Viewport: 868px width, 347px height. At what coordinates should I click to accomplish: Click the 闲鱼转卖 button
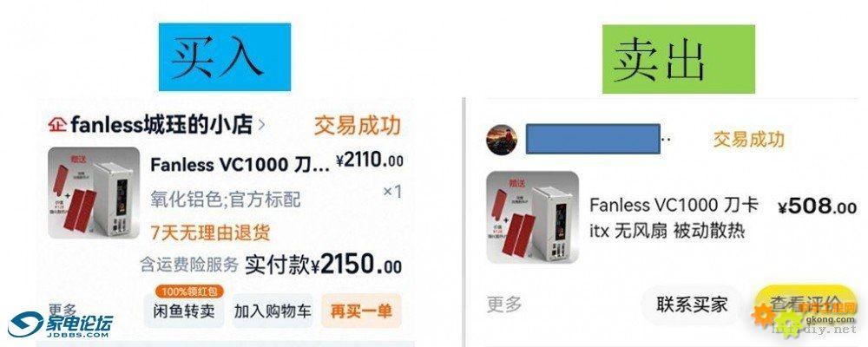click(184, 311)
